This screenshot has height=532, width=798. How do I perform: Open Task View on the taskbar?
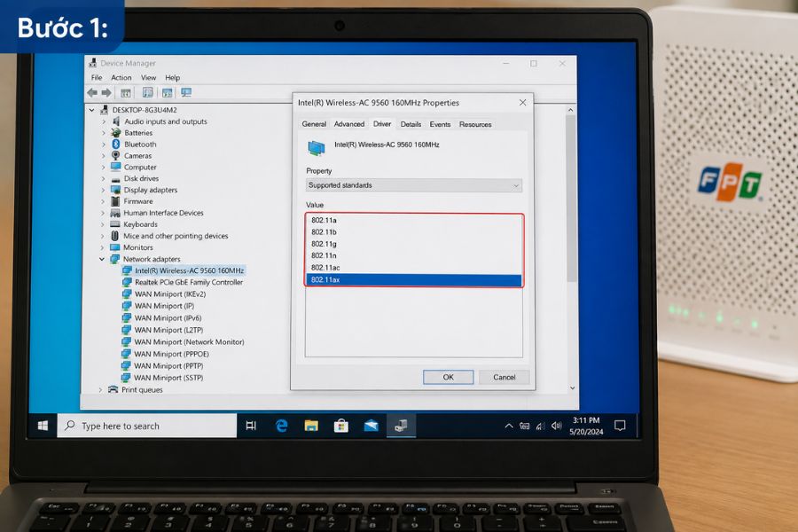coord(251,426)
